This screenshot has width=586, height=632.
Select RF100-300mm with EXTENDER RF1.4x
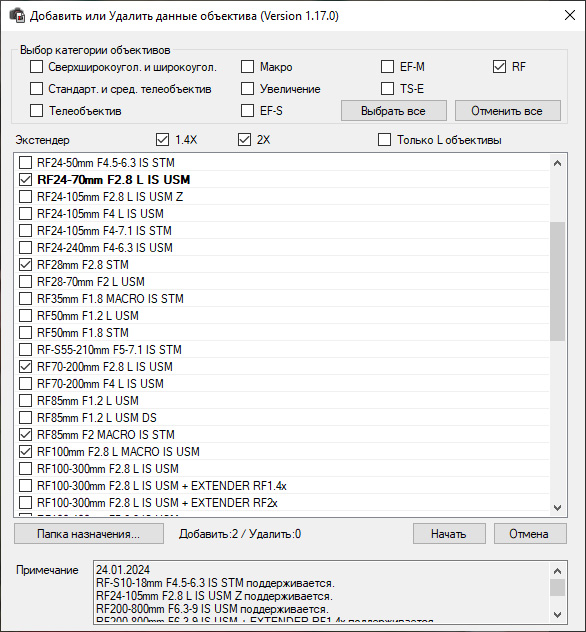(25, 485)
